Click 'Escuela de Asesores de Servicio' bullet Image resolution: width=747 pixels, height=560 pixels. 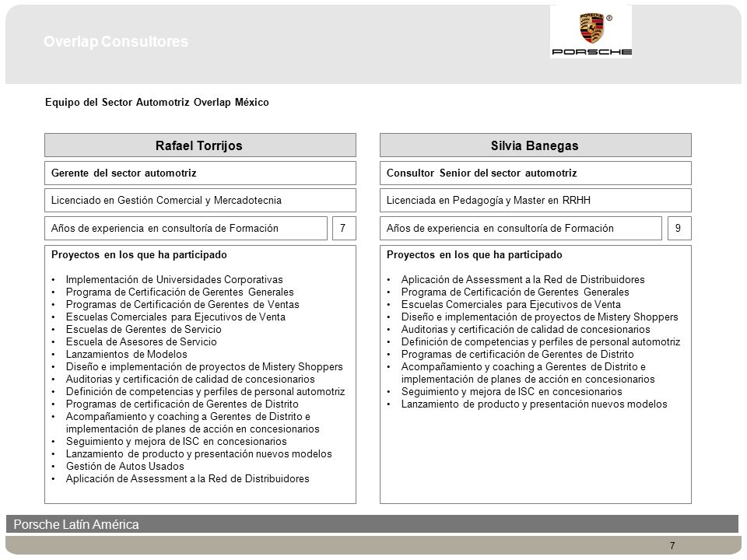tap(141, 341)
